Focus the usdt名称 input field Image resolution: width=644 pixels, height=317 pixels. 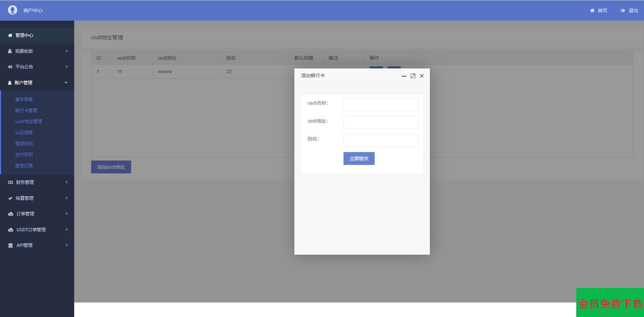point(380,105)
